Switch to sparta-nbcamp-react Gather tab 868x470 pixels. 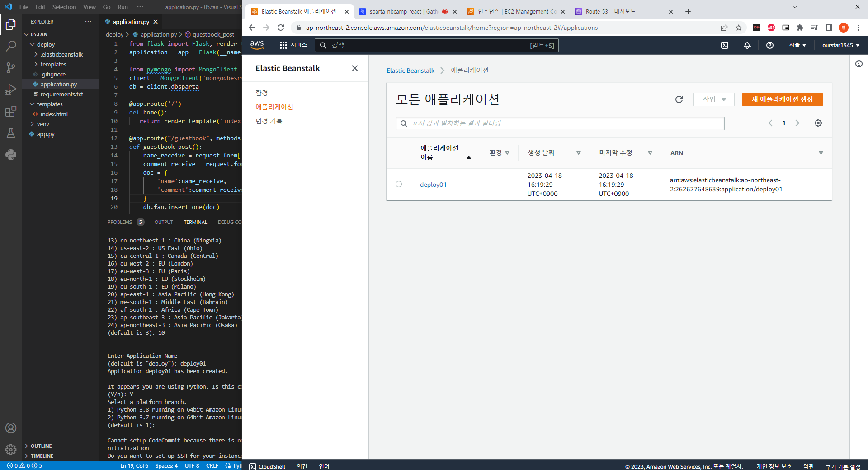(408, 12)
